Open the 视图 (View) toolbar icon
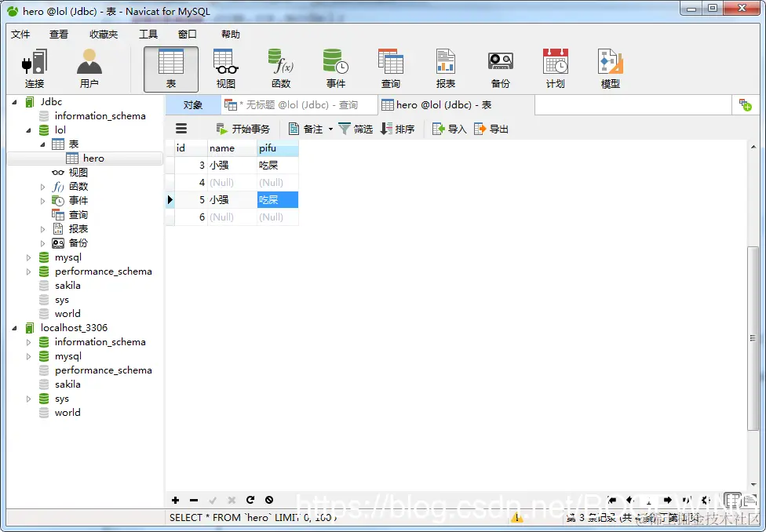 [x=226, y=69]
